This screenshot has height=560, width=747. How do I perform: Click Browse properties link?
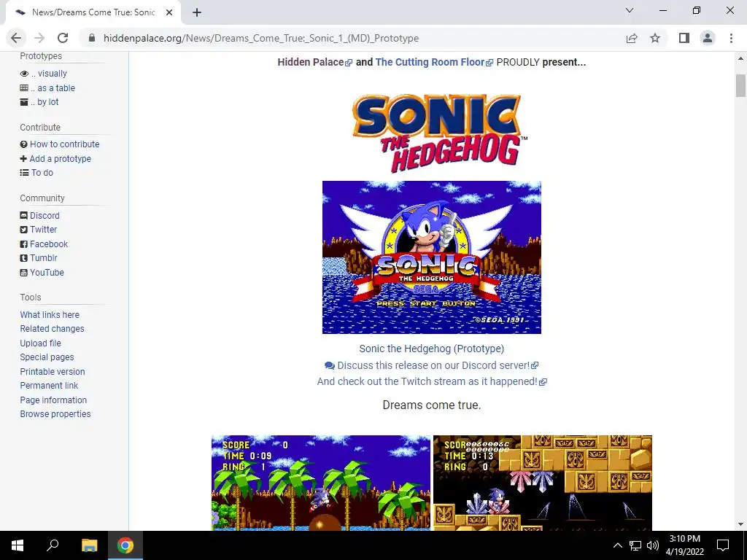click(55, 414)
